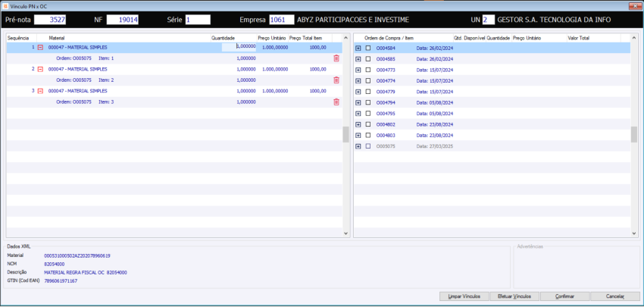Expand purchase order O004794
This screenshot has width=644, height=307.
pos(358,103)
